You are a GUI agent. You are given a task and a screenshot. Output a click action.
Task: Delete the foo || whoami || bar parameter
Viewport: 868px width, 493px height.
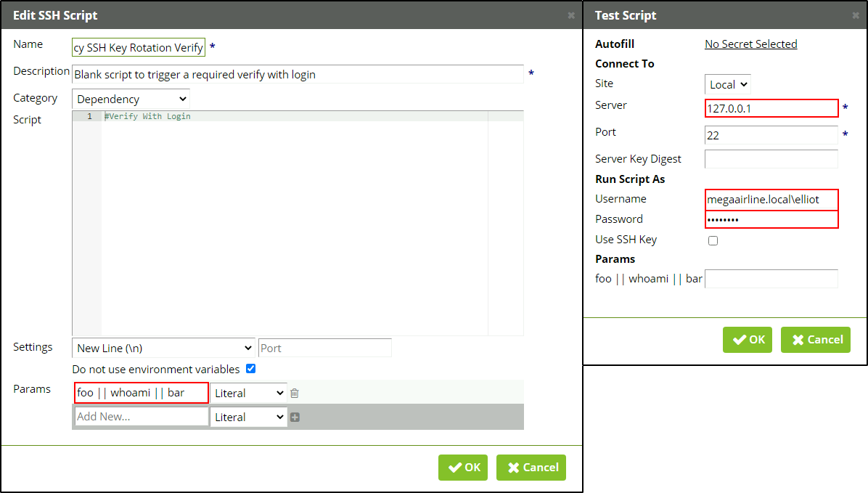click(x=295, y=394)
